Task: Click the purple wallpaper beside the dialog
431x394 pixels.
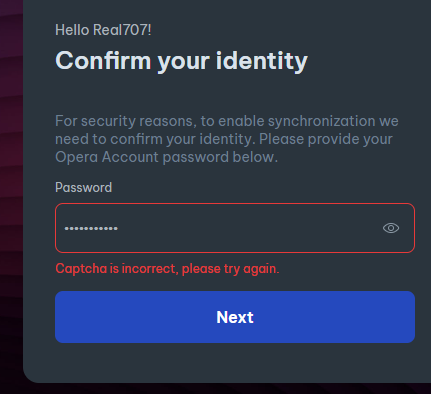Action: coord(11,167)
